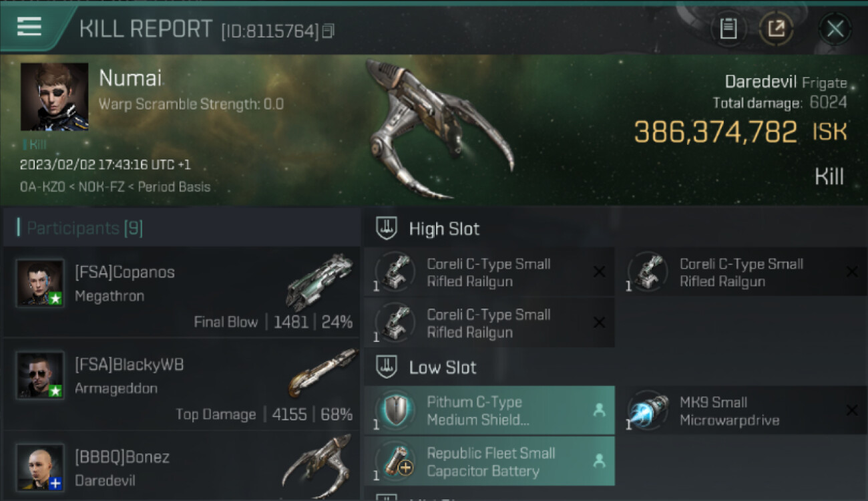Screen dimensions: 868x501
Task: Open participant [FSA]Copanos entry
Action: [181, 291]
